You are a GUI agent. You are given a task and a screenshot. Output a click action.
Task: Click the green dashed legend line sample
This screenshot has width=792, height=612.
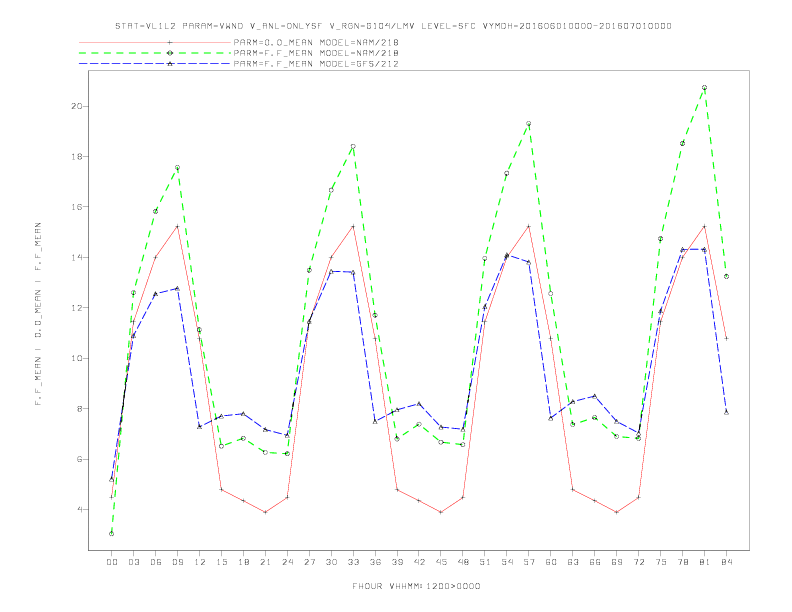(155, 53)
